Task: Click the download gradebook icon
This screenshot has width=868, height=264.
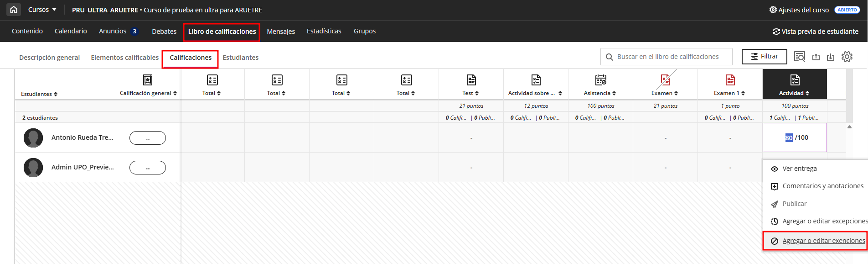Action: 831,57
